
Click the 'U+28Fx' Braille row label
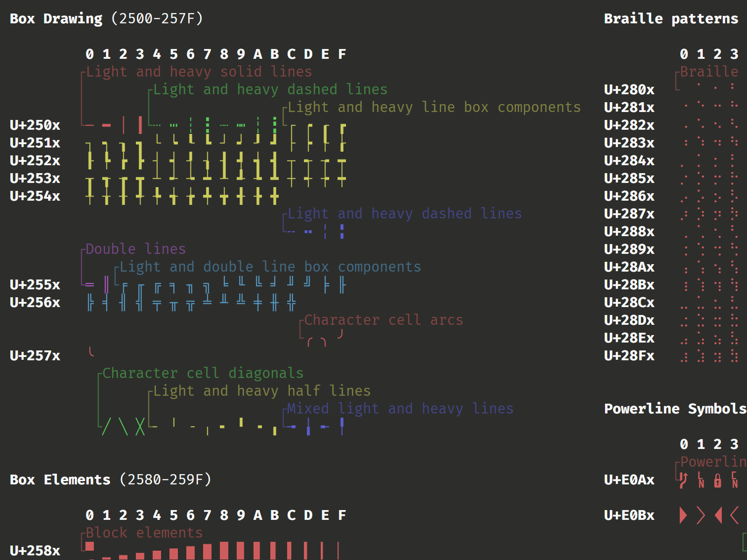coord(629,356)
